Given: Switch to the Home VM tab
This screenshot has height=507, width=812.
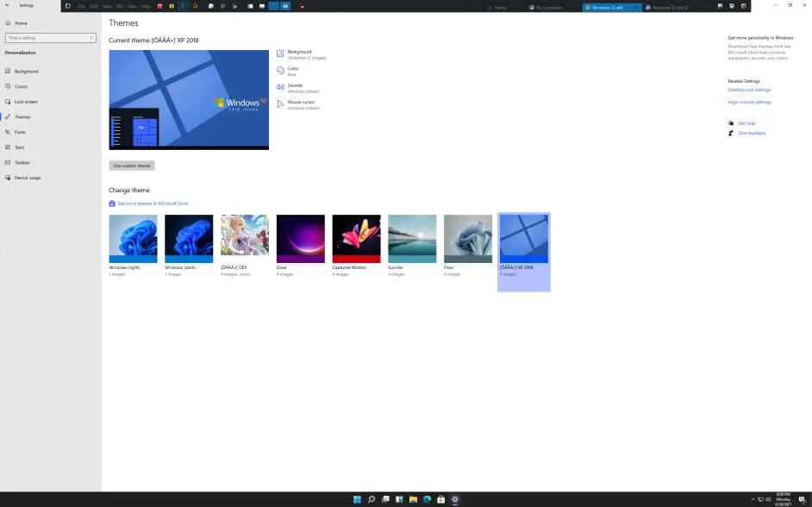Looking at the screenshot, I should tap(497, 8).
